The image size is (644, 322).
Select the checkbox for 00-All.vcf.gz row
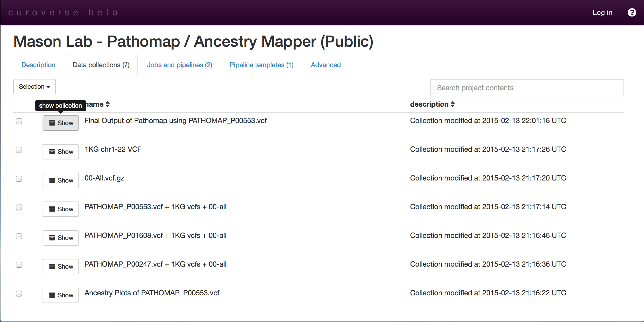[x=19, y=178]
